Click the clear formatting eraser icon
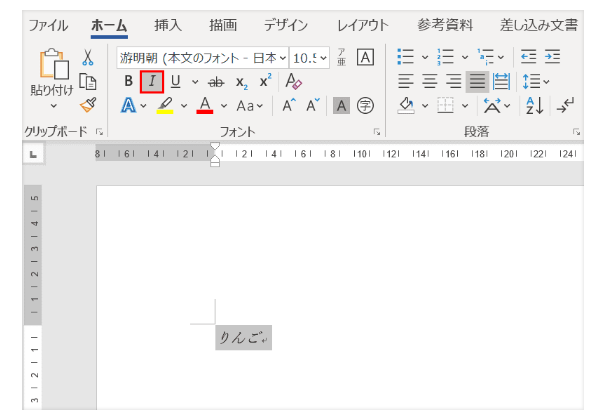This screenshot has width=612, height=415. [293, 81]
